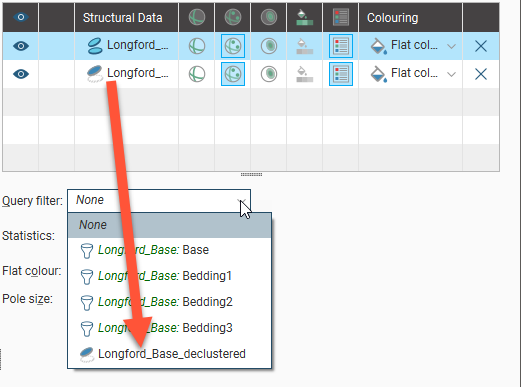Open colouring dropdown arrow for second Longford row
The height and width of the screenshot is (387, 521).
click(x=451, y=74)
